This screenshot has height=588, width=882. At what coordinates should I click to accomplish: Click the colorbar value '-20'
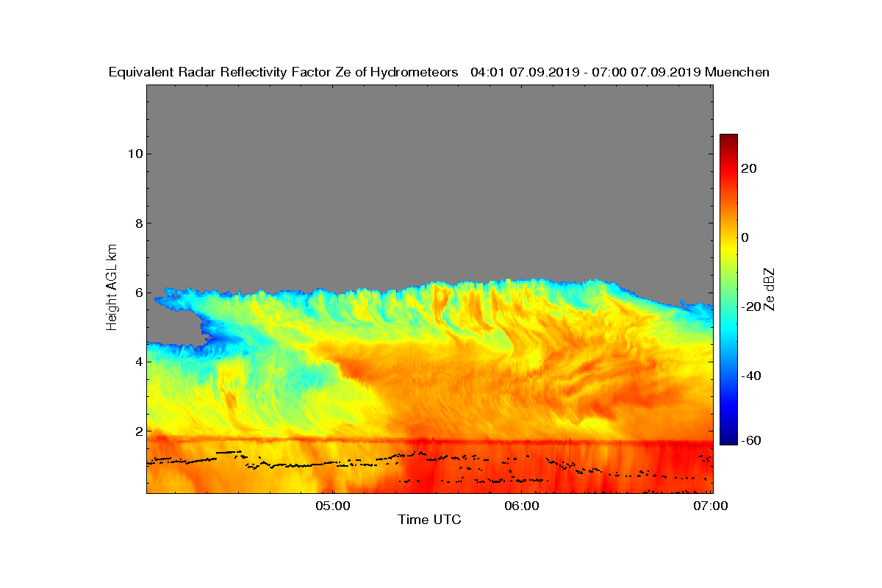click(x=750, y=306)
